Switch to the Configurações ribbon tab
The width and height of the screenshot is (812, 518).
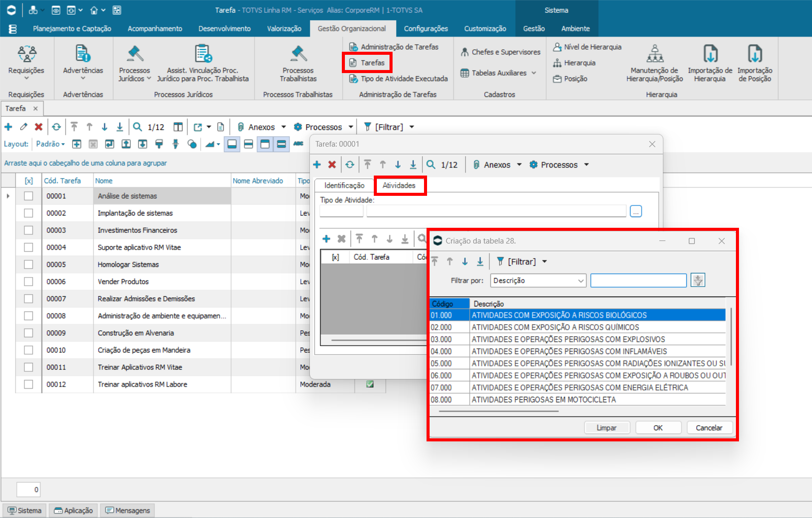(x=426, y=28)
